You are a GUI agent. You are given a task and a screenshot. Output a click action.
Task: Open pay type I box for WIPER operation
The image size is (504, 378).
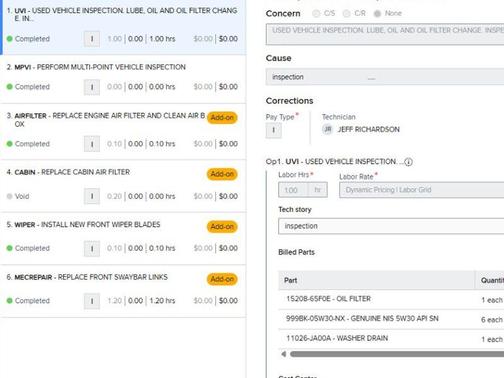[x=92, y=248]
